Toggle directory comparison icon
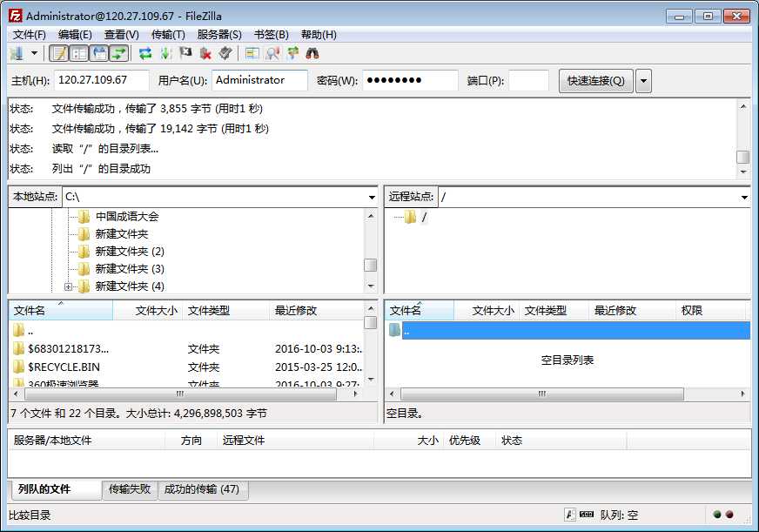 tap(272, 53)
